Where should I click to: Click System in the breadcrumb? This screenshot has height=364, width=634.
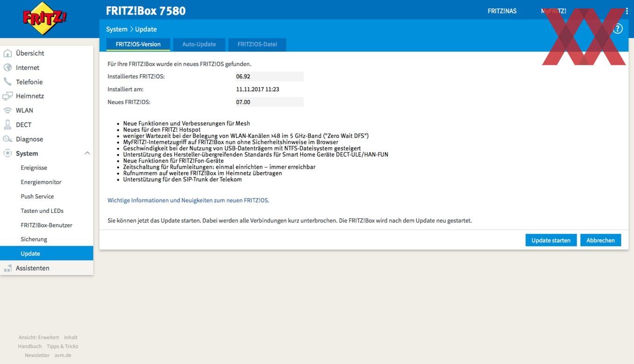(117, 29)
